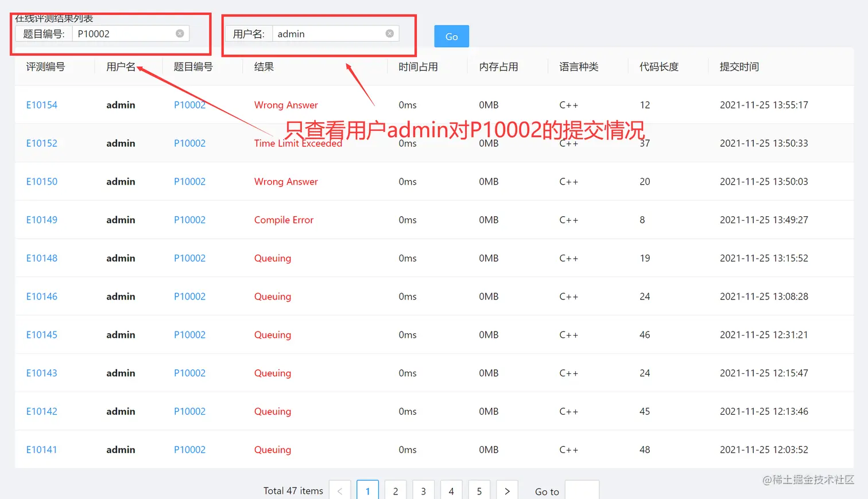The height and width of the screenshot is (499, 868).
Task: Clear the 题目编号 P10002 input
Action: click(x=180, y=34)
